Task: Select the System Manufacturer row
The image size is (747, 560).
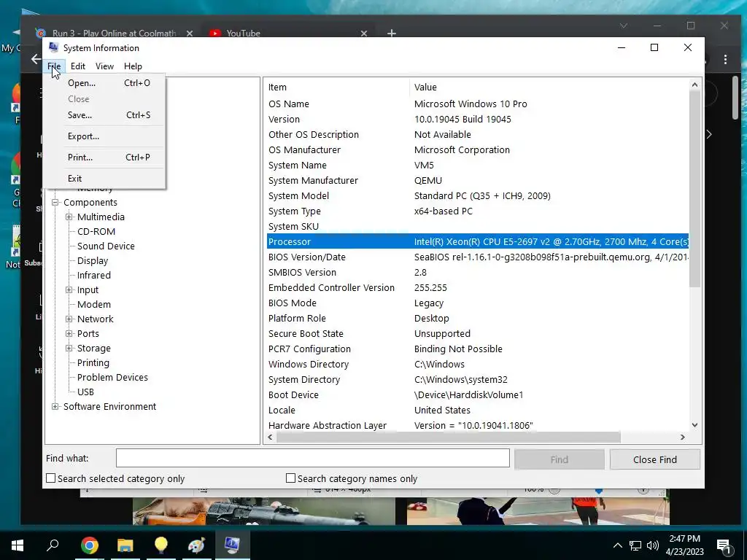Action: click(x=477, y=181)
